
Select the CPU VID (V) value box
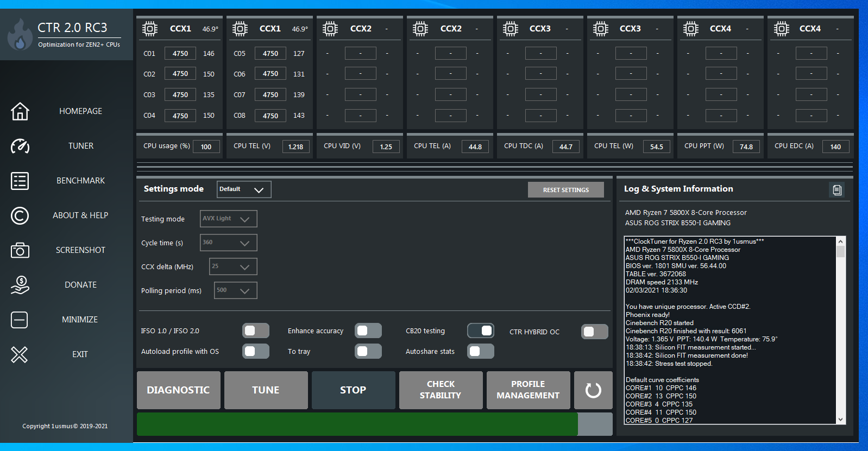click(x=386, y=147)
